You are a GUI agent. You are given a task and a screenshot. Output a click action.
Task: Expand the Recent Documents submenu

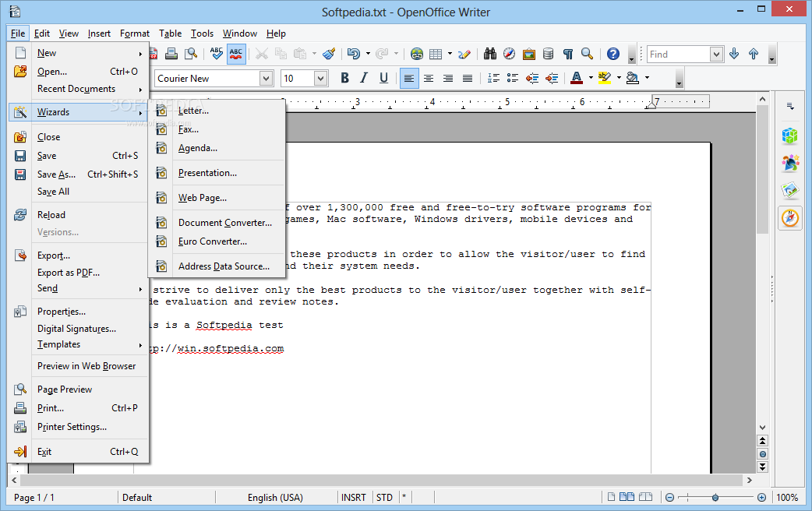[x=78, y=89]
